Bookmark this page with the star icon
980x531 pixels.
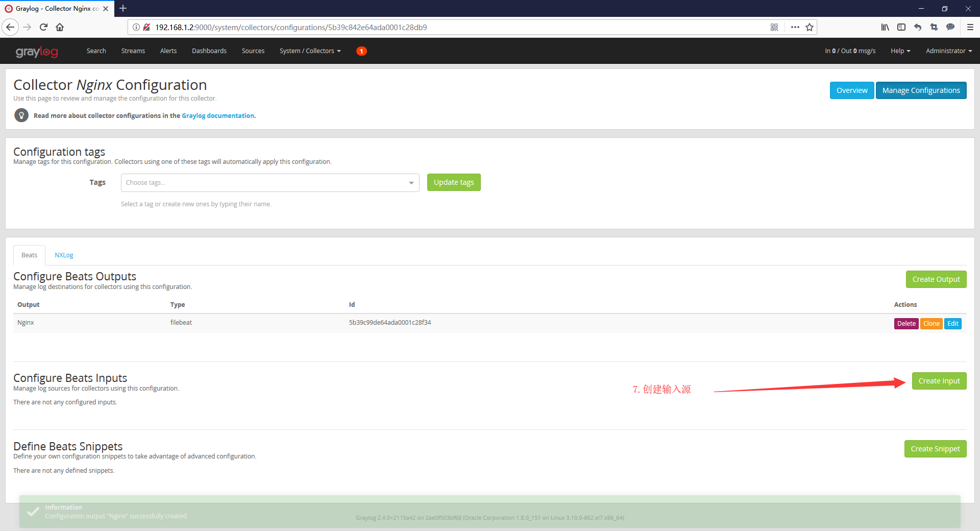coord(810,27)
